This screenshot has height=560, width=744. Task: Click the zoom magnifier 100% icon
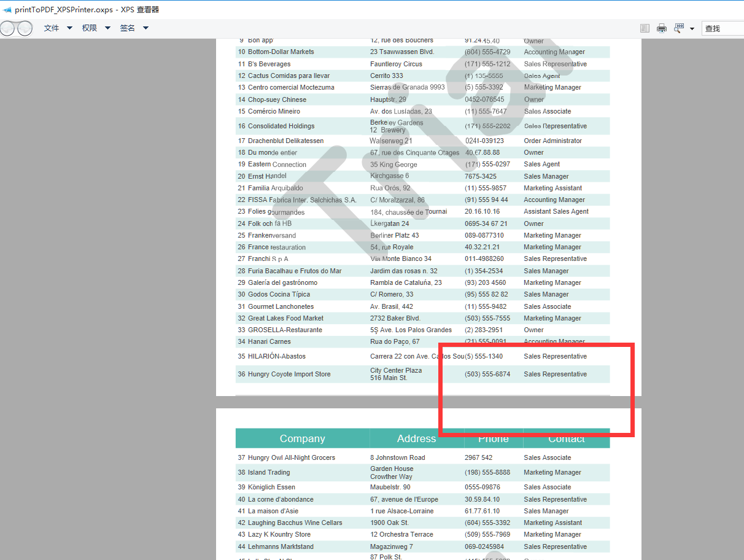pyautogui.click(x=679, y=28)
